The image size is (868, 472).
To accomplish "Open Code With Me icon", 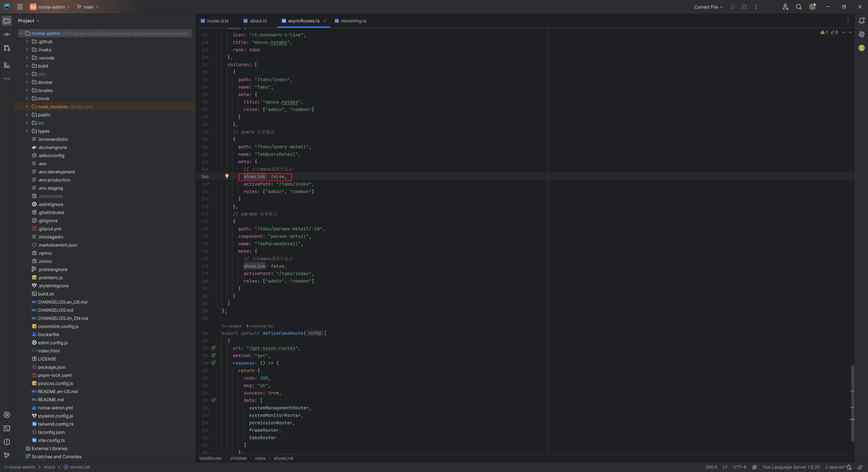I will [785, 7].
